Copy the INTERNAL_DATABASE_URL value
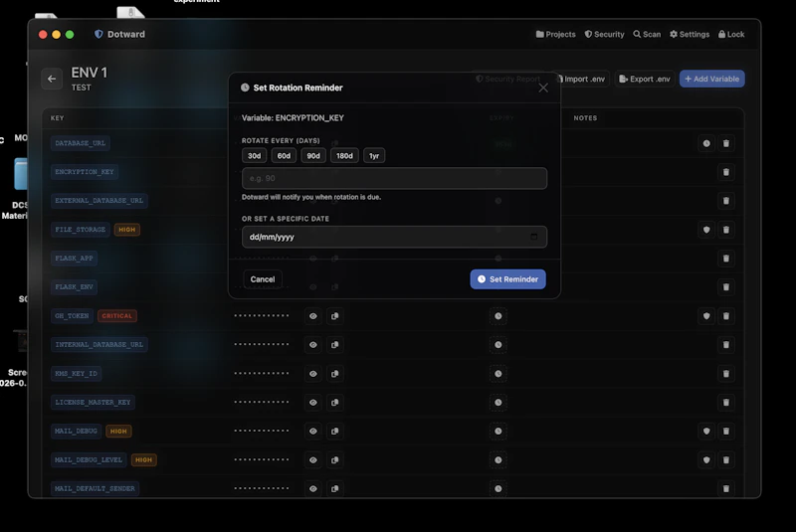796x532 pixels. point(335,345)
